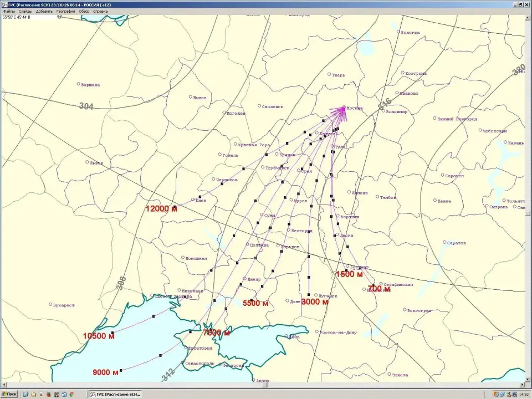The image size is (532, 399).
Task: Select the 3000 м altitude label
Action: [x=315, y=301]
